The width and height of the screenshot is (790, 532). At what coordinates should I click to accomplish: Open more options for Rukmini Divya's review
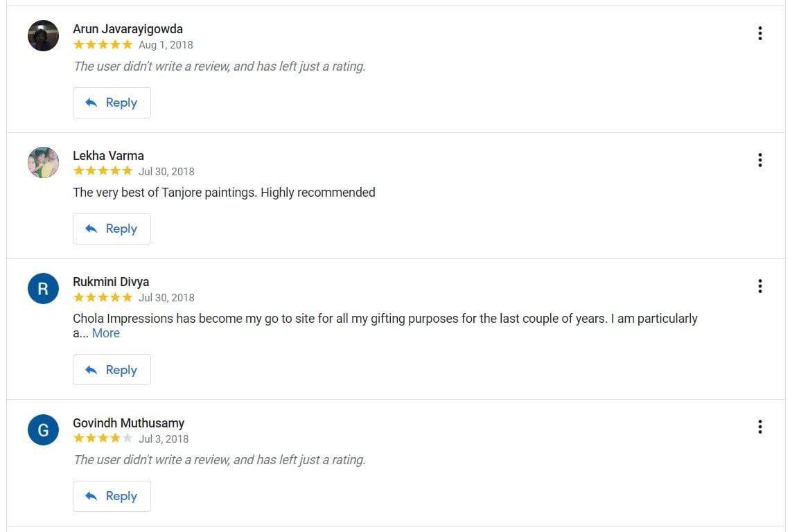760,286
